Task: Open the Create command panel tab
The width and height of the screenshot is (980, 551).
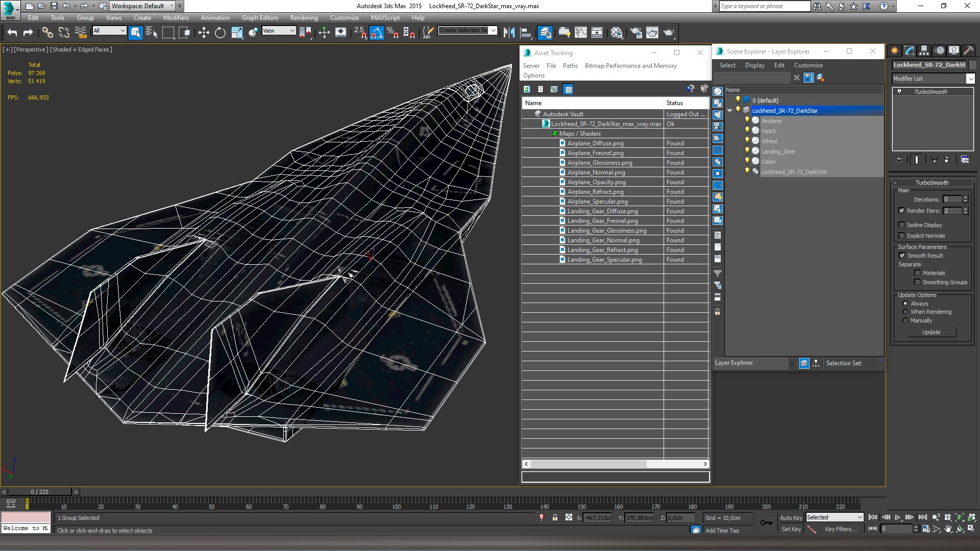Action: [x=895, y=51]
